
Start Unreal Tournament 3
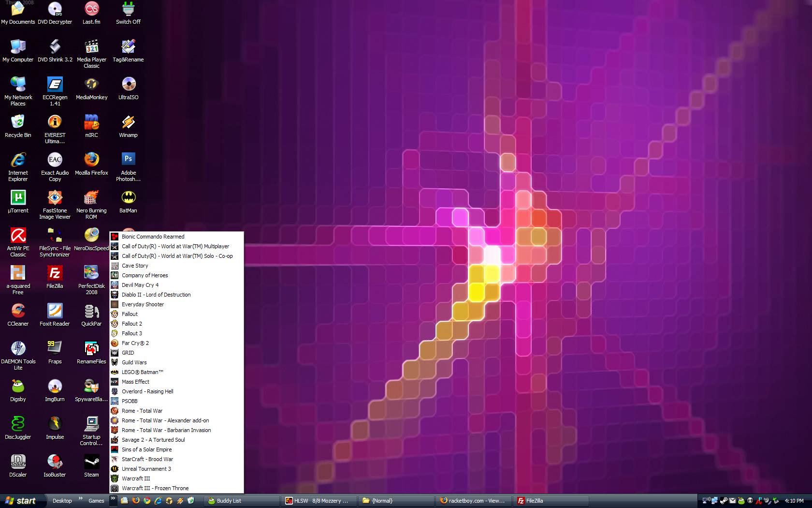(x=177, y=469)
